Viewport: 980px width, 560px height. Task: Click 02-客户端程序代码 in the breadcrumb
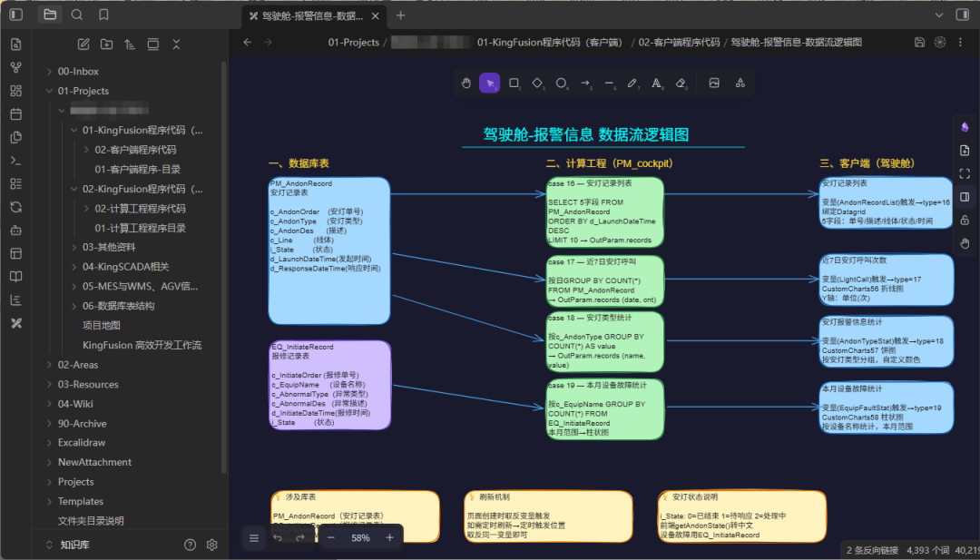point(680,43)
